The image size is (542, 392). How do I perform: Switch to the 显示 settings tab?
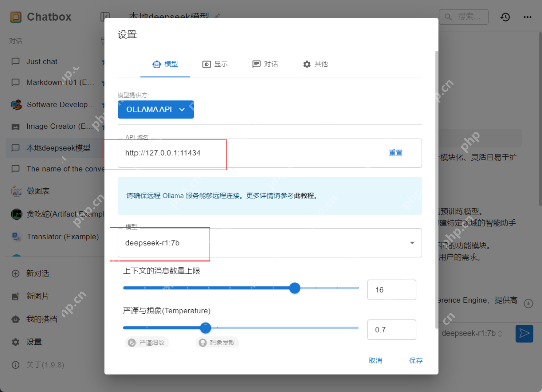click(x=215, y=64)
